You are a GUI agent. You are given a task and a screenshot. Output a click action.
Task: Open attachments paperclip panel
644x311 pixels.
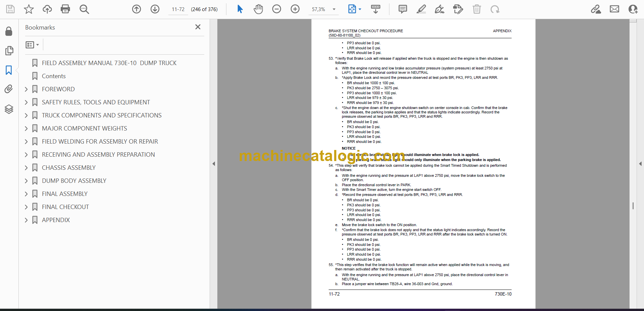pyautogui.click(x=9, y=89)
